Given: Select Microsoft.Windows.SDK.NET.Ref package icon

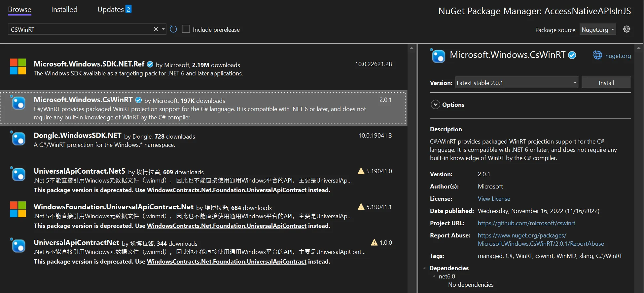Looking at the screenshot, I should 18,66.
